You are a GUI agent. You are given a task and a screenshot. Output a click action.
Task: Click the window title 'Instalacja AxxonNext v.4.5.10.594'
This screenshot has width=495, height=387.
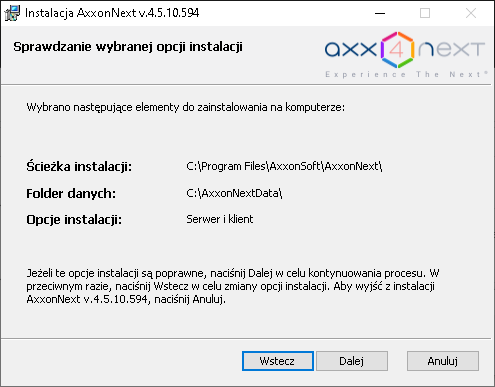point(112,13)
